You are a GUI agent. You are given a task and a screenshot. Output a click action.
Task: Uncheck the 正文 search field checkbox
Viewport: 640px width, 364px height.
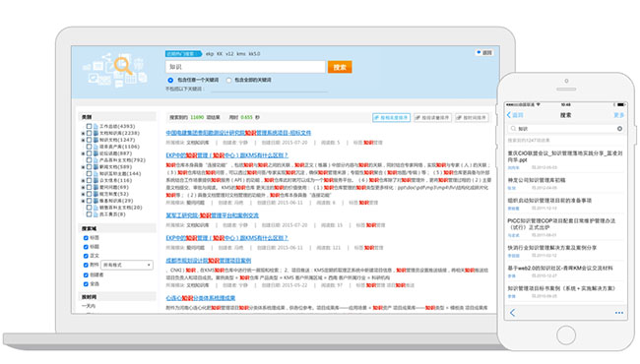coord(86,256)
